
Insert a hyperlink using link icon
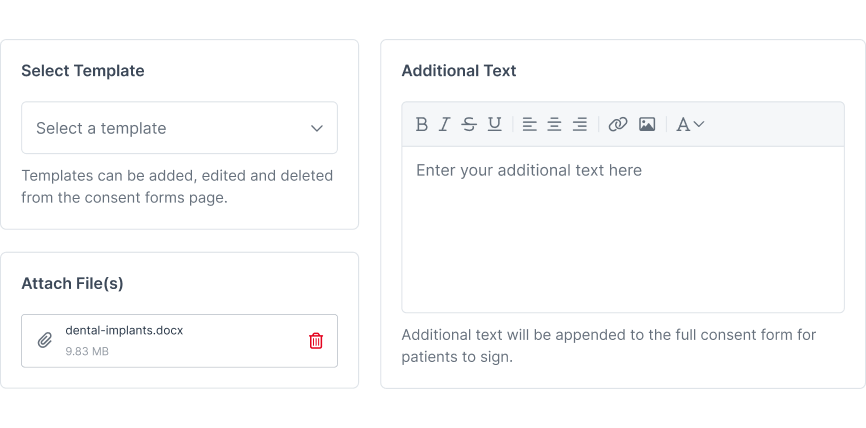click(x=617, y=124)
